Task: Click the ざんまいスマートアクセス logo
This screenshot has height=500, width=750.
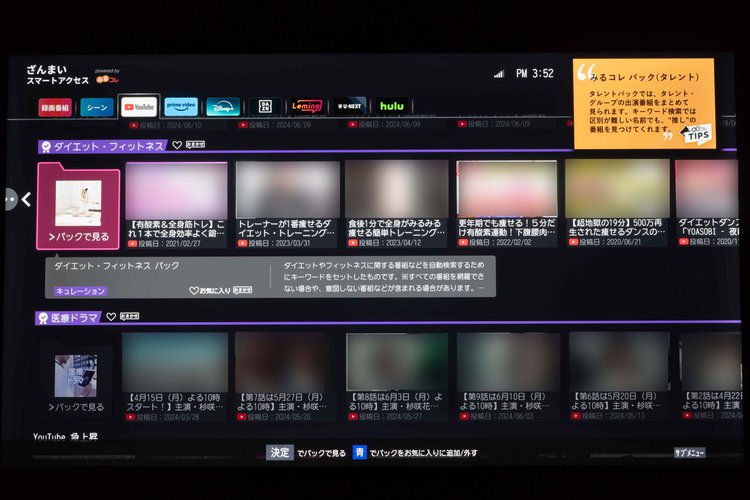Action: 57,75
